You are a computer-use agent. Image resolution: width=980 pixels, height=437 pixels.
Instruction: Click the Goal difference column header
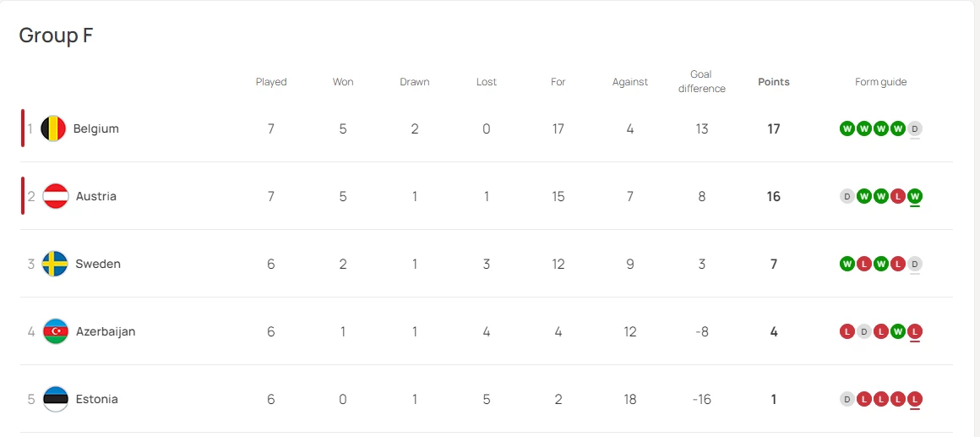tap(702, 82)
